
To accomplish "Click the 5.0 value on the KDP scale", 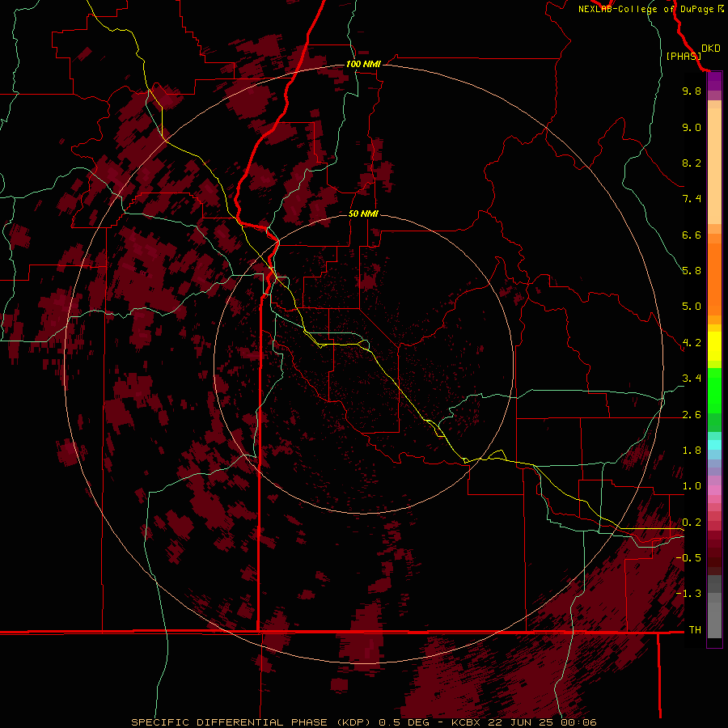I will coord(692,307).
